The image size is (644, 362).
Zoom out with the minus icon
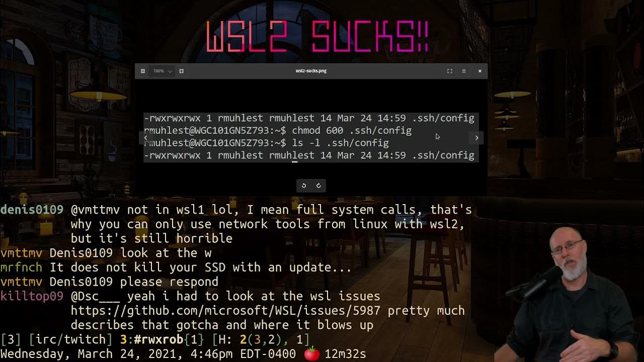pos(143,71)
